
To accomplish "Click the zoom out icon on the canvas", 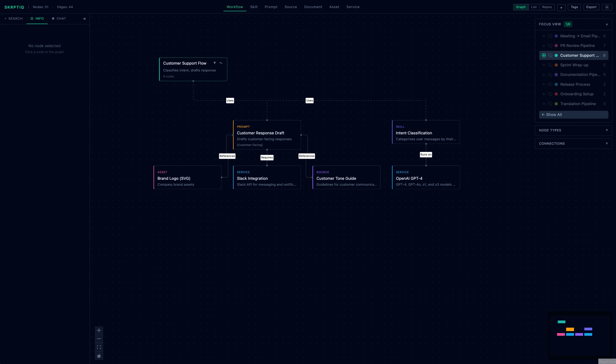I will click(x=99, y=339).
